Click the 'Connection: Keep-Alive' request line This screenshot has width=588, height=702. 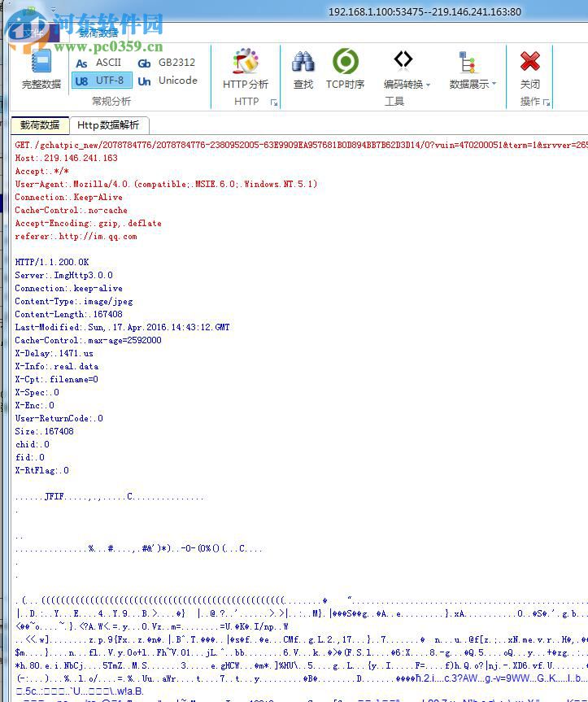tap(68, 197)
